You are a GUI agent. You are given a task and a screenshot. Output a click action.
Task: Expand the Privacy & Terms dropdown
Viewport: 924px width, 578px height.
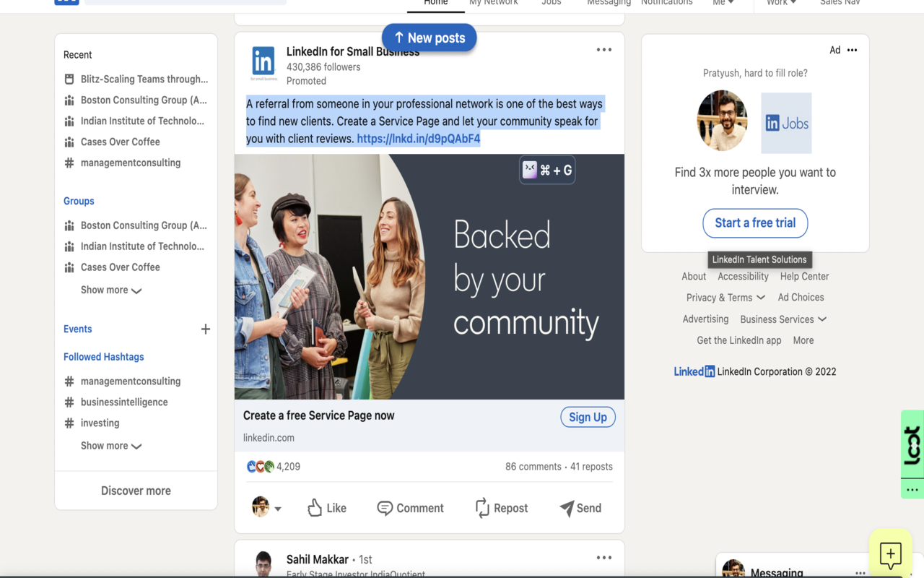tap(725, 298)
